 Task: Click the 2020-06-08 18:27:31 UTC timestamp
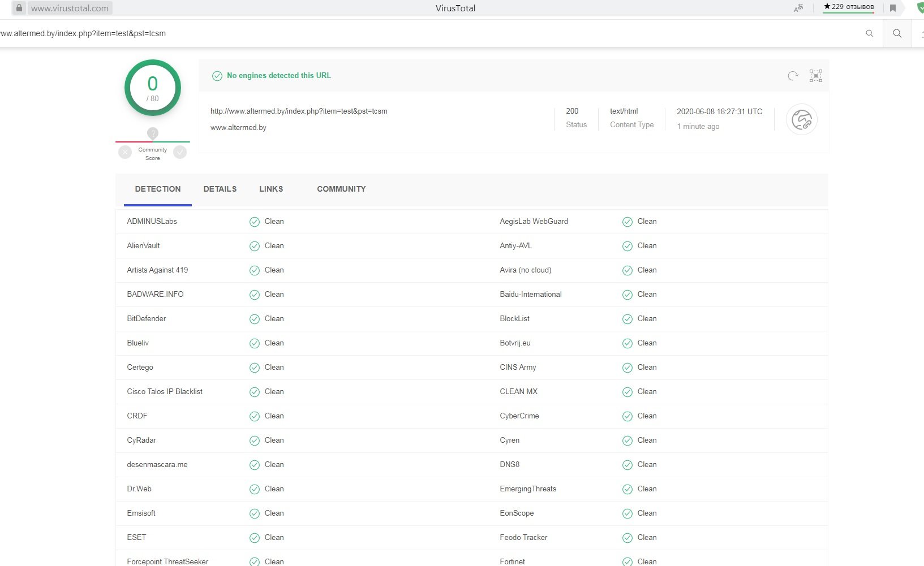point(719,111)
